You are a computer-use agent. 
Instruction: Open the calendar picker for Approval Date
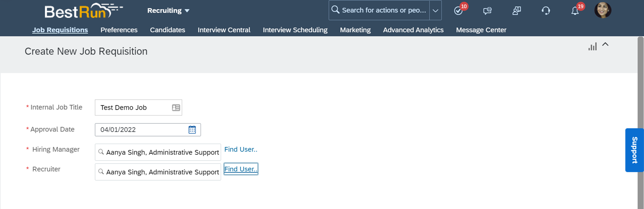pos(192,129)
